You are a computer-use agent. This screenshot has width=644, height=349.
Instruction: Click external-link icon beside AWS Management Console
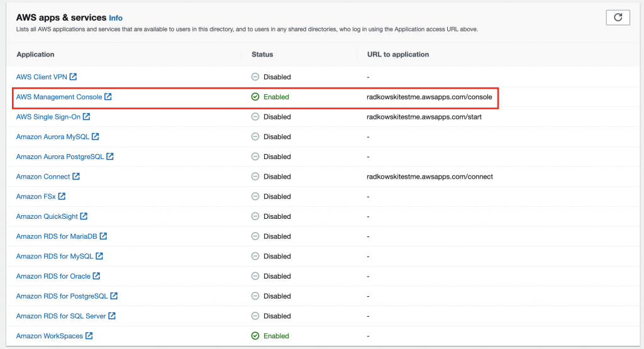point(108,96)
